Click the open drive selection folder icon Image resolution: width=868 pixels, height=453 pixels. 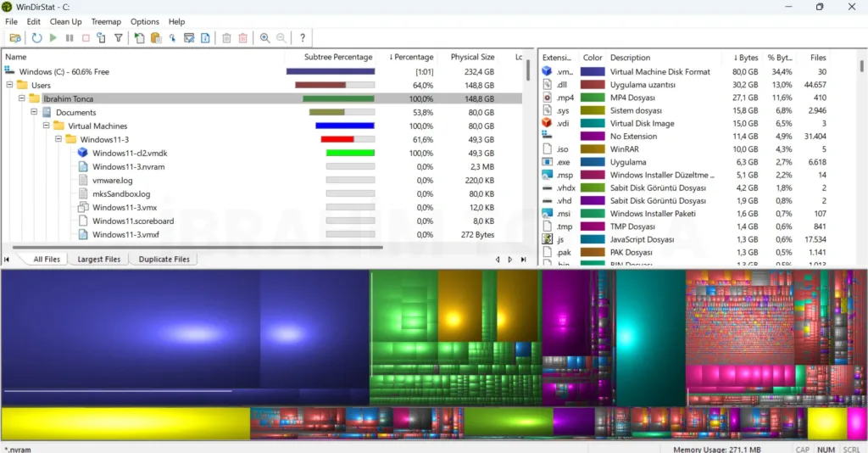coord(15,37)
